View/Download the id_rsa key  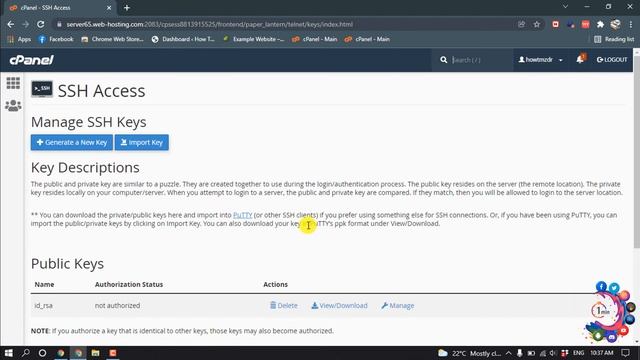coord(340,305)
